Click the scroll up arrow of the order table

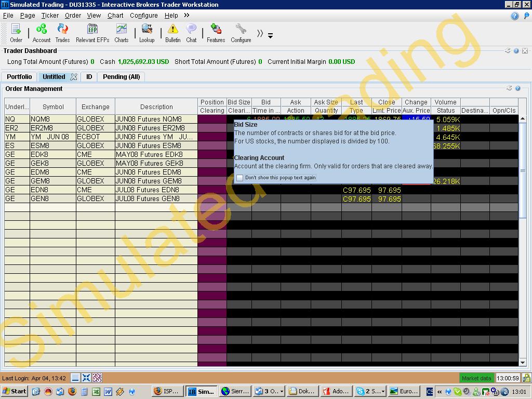point(523,119)
